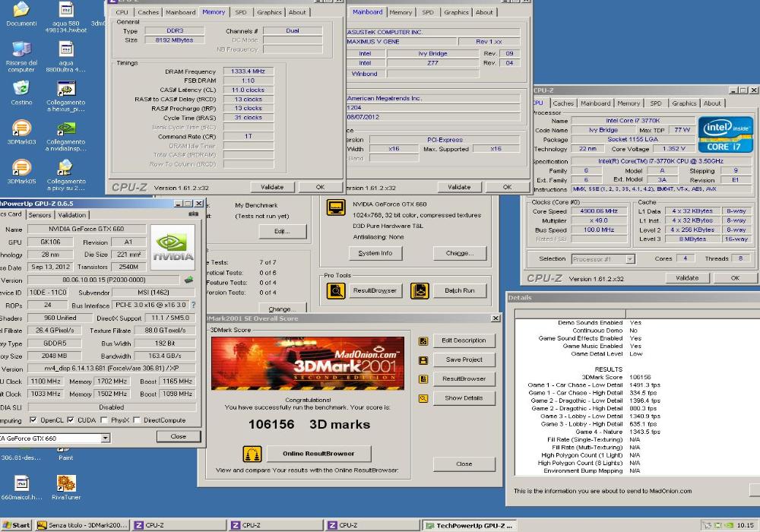This screenshot has height=532, width=760.
Task: Open Collegamento a nvidiaInspector shortcut
Action: (x=66, y=136)
